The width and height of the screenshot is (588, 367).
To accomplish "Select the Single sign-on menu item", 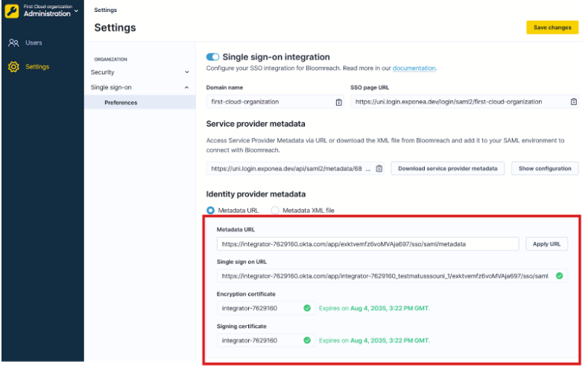I will click(111, 88).
